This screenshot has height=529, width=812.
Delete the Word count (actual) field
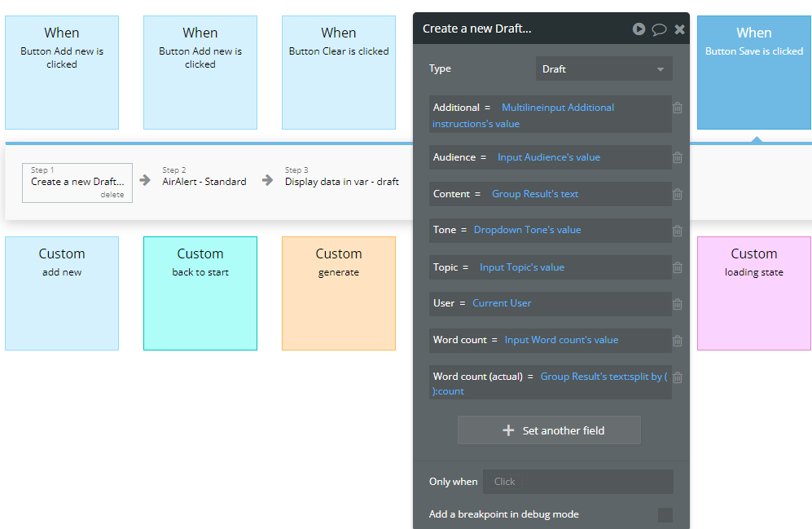tap(677, 377)
